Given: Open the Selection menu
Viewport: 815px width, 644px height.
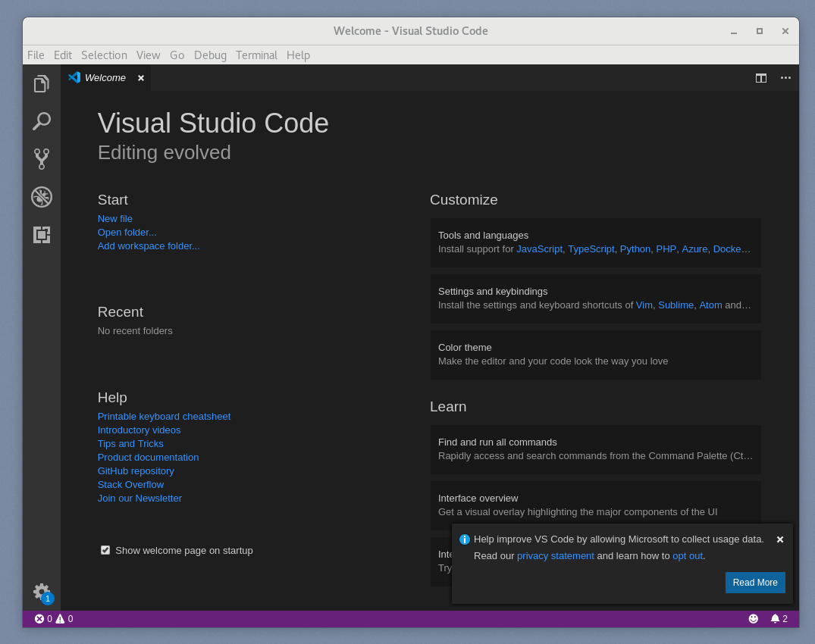Looking at the screenshot, I should click(104, 55).
